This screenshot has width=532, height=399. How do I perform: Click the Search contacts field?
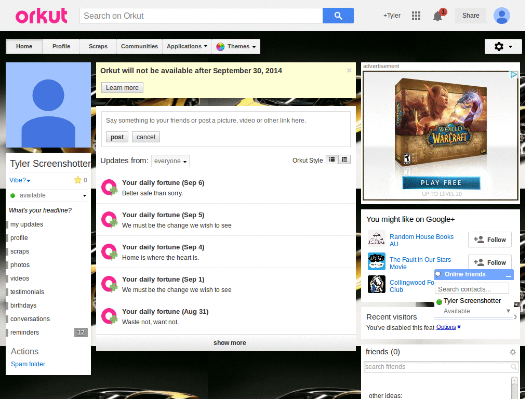(472, 289)
